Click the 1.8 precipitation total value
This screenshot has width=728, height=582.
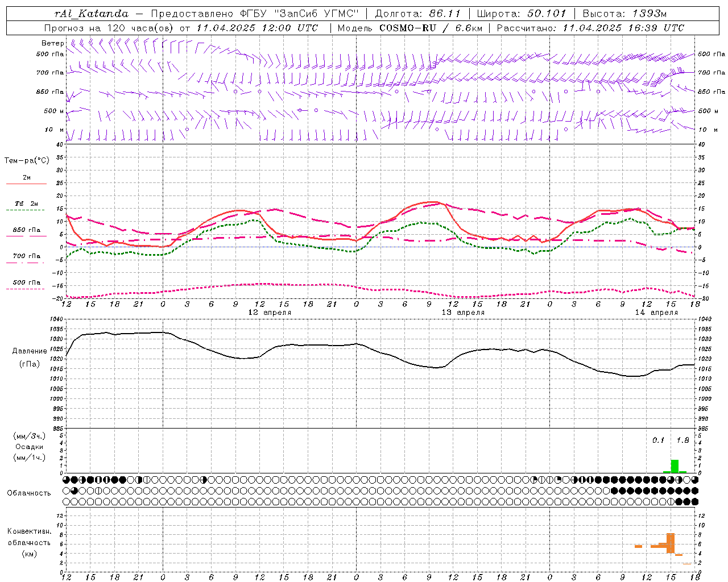(682, 440)
